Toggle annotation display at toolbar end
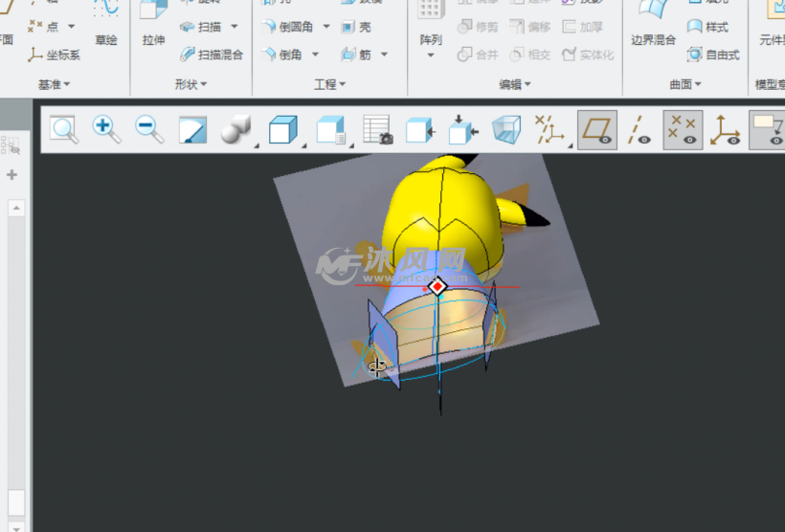 [768, 130]
